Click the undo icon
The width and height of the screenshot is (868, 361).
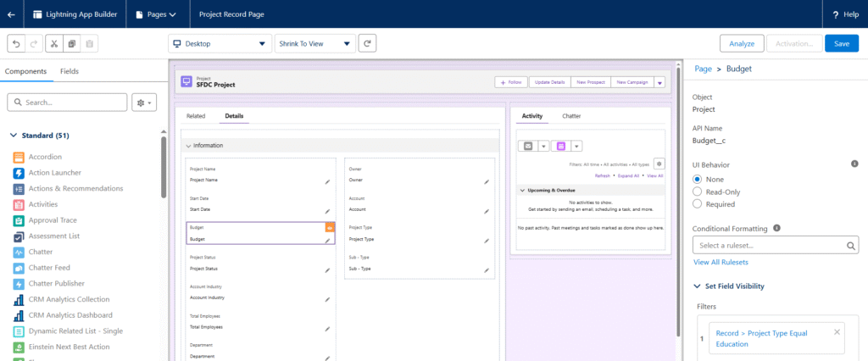pyautogui.click(x=15, y=43)
